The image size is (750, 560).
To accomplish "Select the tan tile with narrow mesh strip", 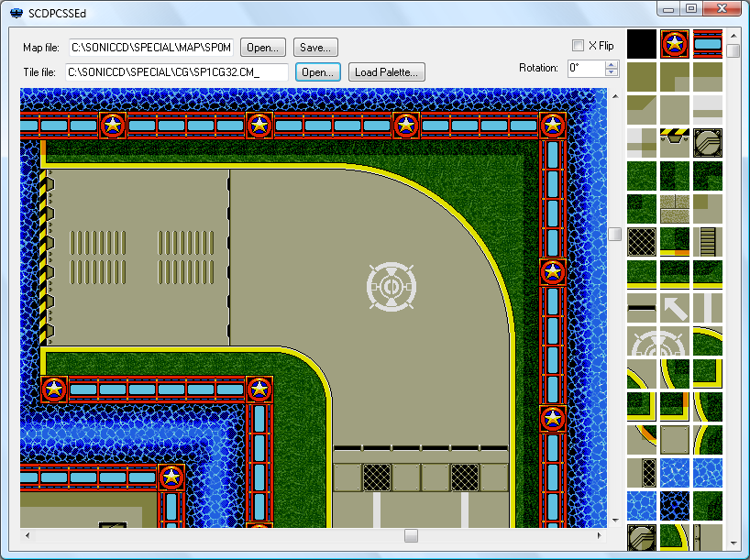I will click(642, 473).
